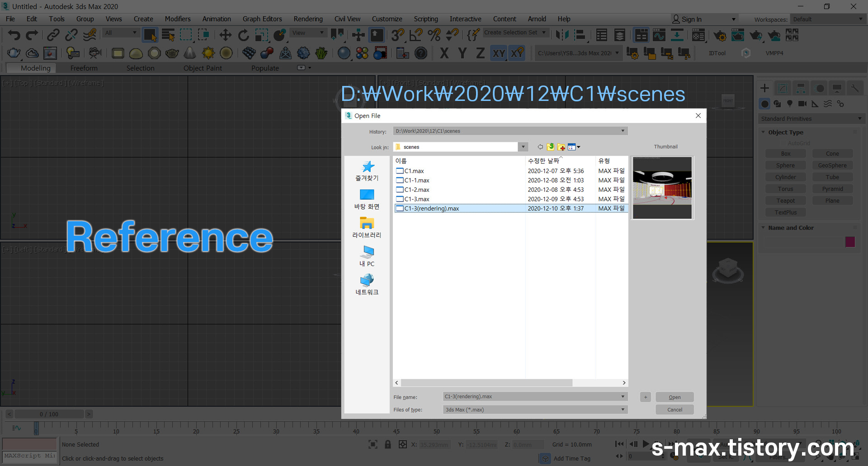Activate the Select and Scale tool
Screen dimensions: 868x466
point(261,35)
